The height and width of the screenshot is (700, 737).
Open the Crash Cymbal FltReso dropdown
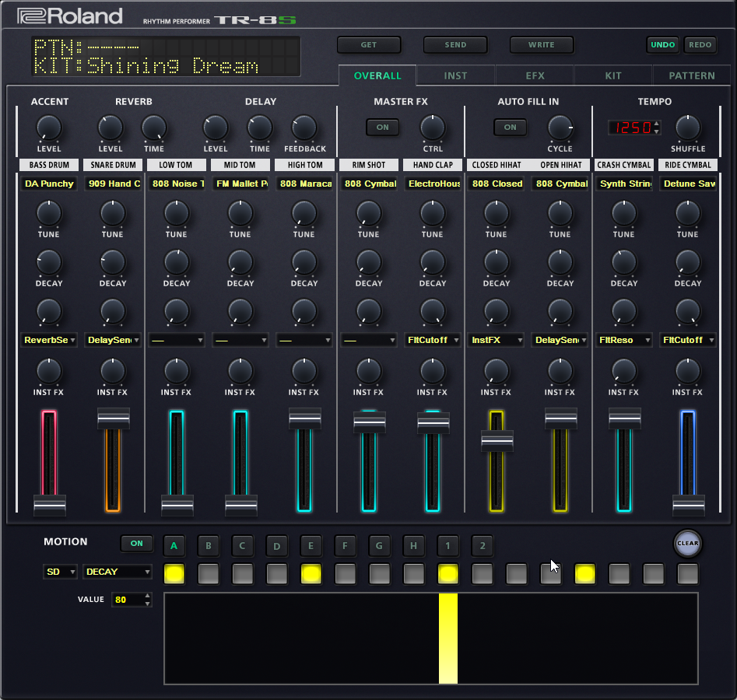pyautogui.click(x=624, y=340)
